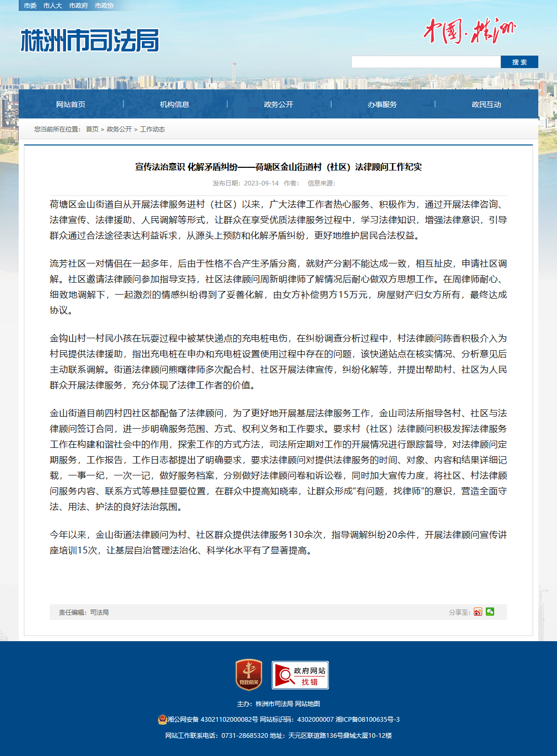557x756 pixels.
Task: Select the 政务公开 navigation tab
Action: 278,104
